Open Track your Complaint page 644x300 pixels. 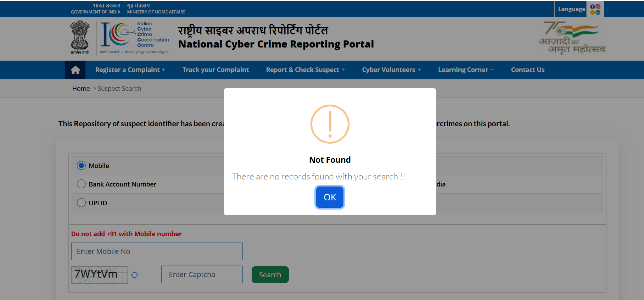(215, 70)
